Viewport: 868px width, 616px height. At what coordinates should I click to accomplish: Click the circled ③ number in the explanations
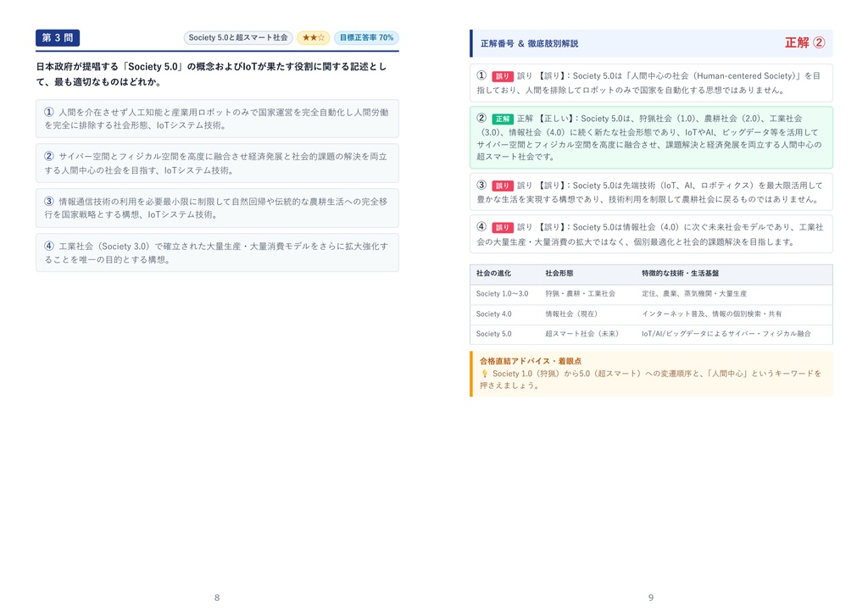tap(481, 185)
